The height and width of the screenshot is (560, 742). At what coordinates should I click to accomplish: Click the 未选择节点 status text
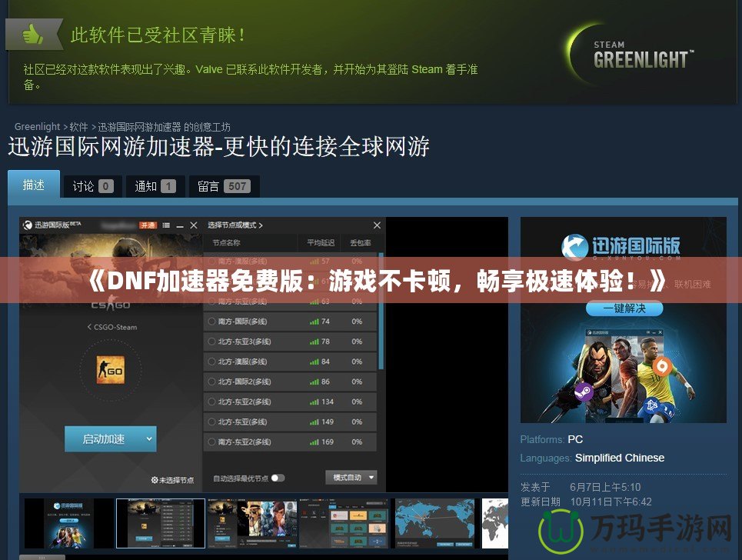point(176,480)
